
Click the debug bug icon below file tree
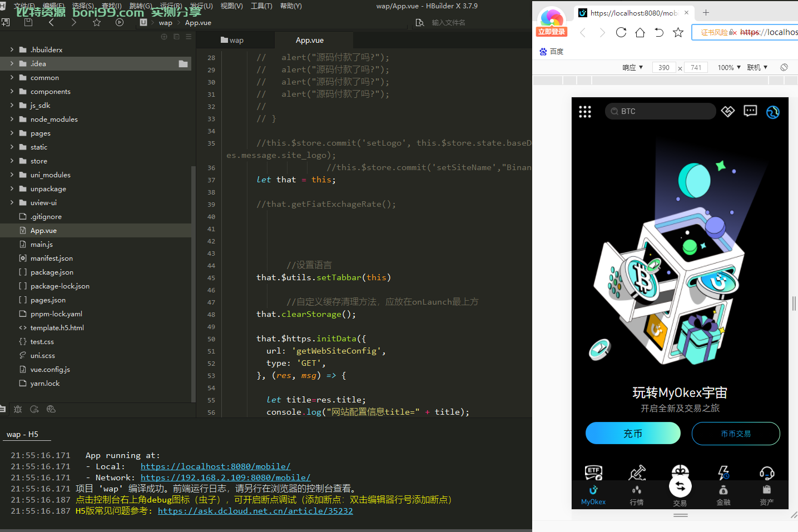click(18, 409)
